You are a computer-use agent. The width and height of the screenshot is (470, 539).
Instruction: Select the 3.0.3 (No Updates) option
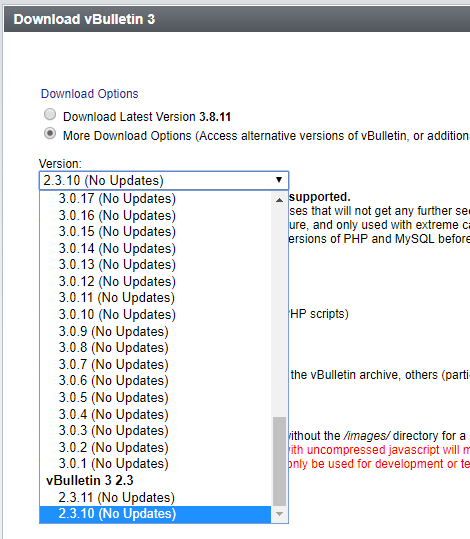pyautogui.click(x=155, y=430)
